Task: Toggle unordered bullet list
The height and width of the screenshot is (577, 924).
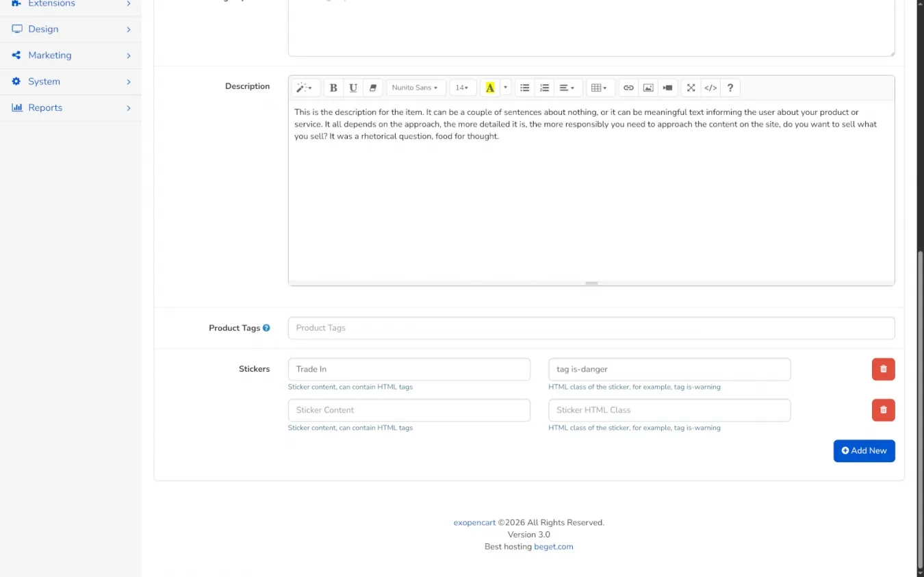Action: [x=525, y=88]
